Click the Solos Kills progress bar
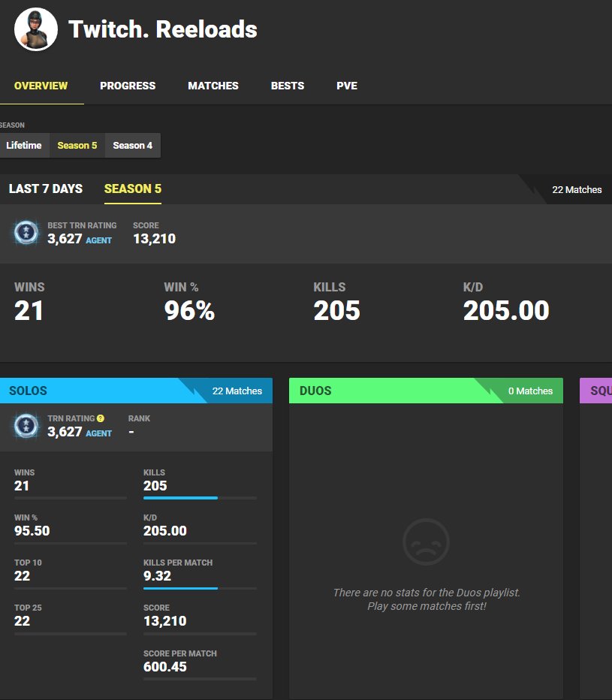Screen dimensions: 612x700 (x=200, y=498)
